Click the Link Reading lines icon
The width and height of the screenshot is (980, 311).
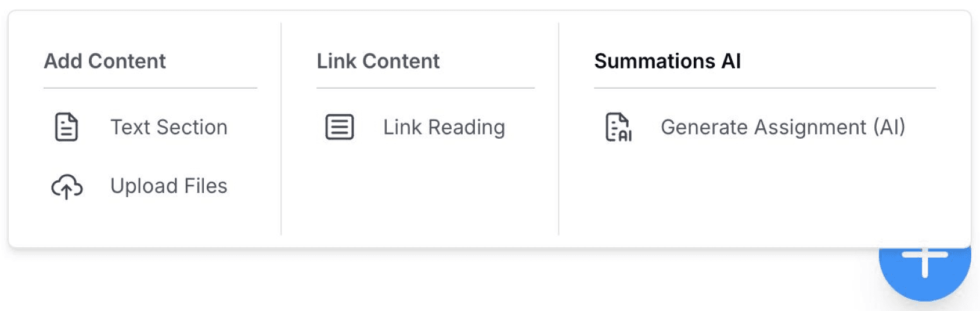point(340,127)
